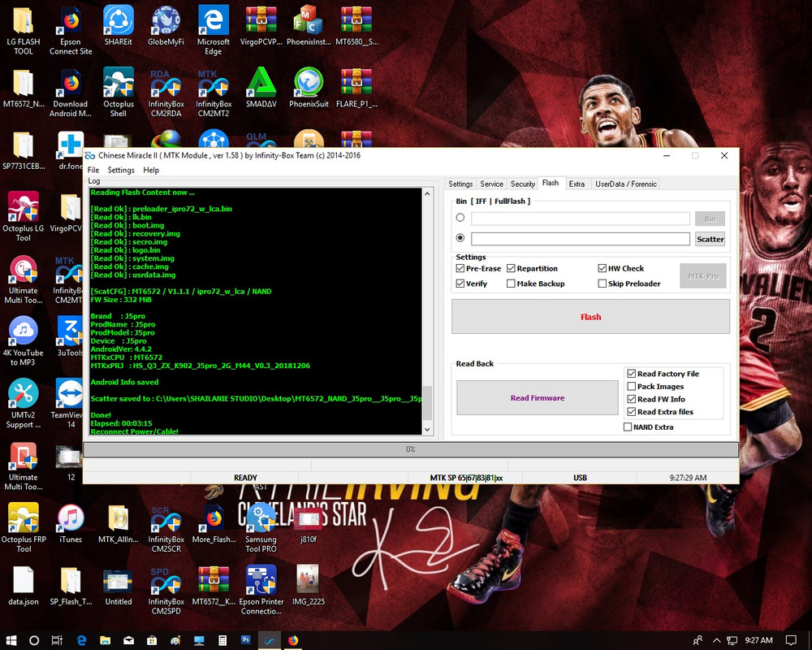Uncheck the Pre-Erase checkbox
The height and width of the screenshot is (650, 812).
pos(460,268)
